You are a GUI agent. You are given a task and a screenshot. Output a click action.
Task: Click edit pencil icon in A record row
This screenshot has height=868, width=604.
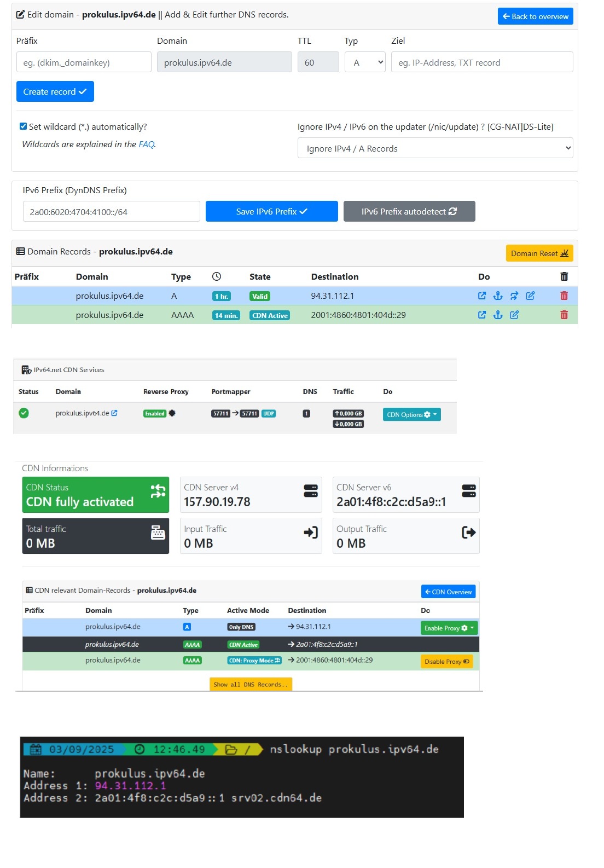click(x=530, y=296)
